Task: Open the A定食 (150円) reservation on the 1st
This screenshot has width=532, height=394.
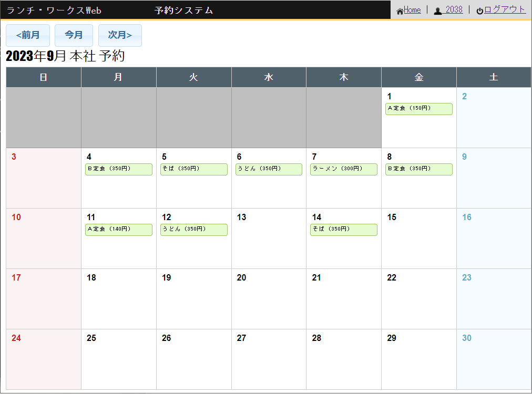Action: tap(418, 109)
